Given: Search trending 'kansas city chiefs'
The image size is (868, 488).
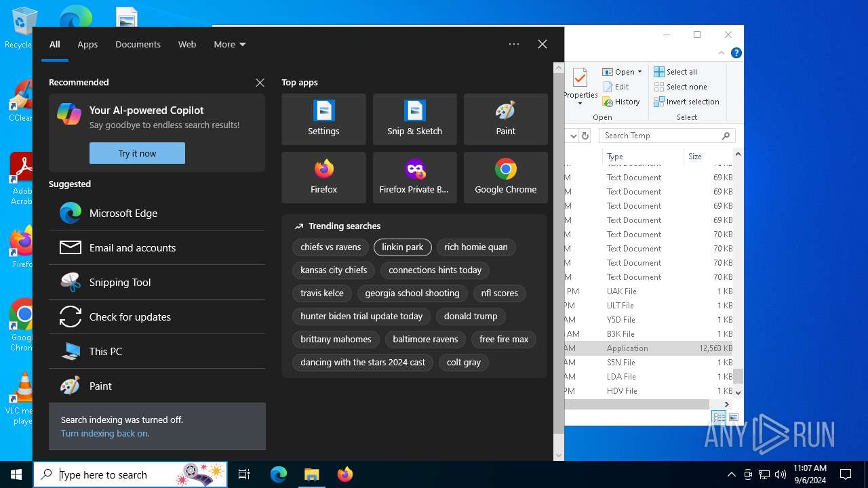Looking at the screenshot, I should point(334,270).
